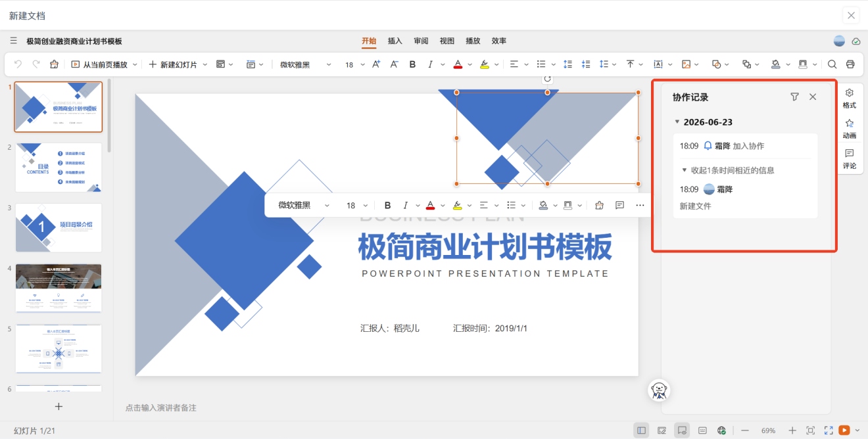
Task: Click the redo arrow in the toolbar
Action: (x=36, y=64)
